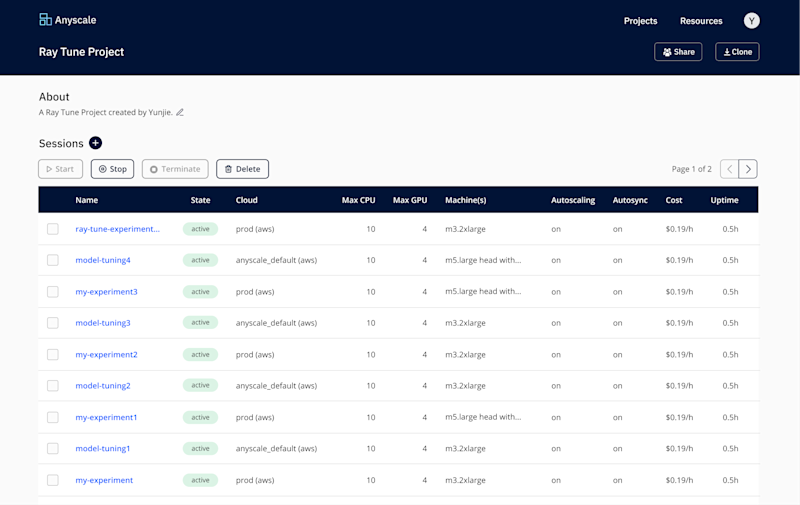Click 0.5h uptime in model-tuning1 row
The height and width of the screenshot is (505, 800).
730,448
